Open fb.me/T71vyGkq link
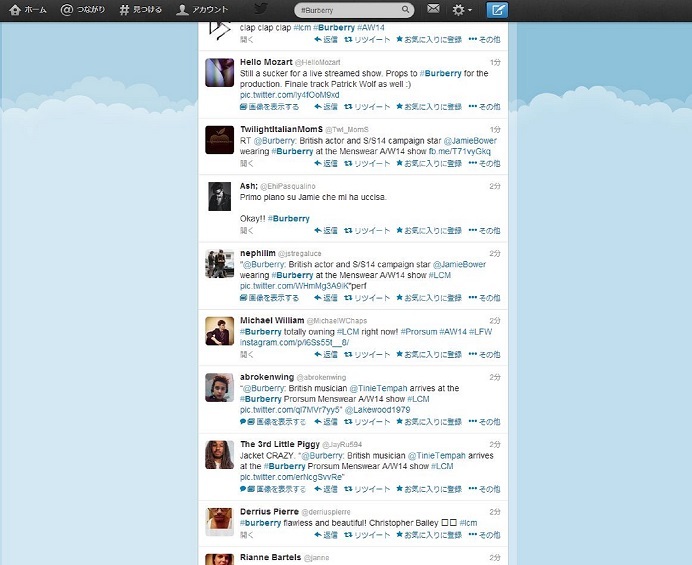The image size is (692, 565). pyautogui.click(x=459, y=151)
